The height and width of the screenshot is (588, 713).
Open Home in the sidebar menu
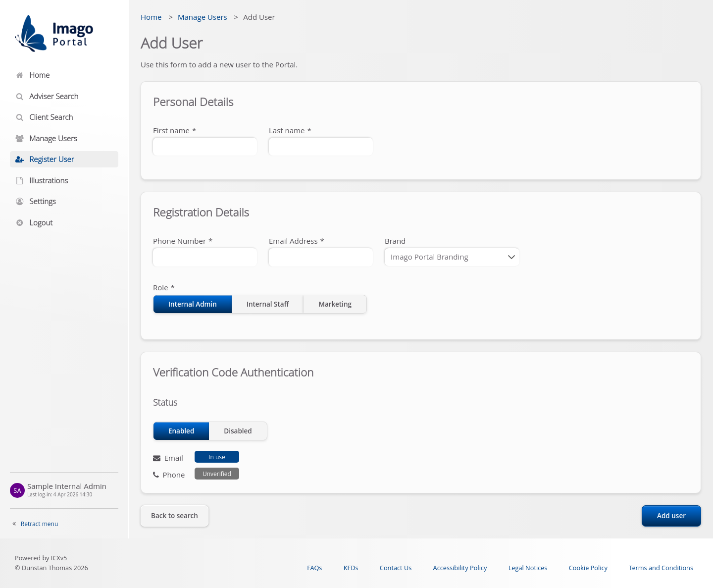pyautogui.click(x=64, y=75)
